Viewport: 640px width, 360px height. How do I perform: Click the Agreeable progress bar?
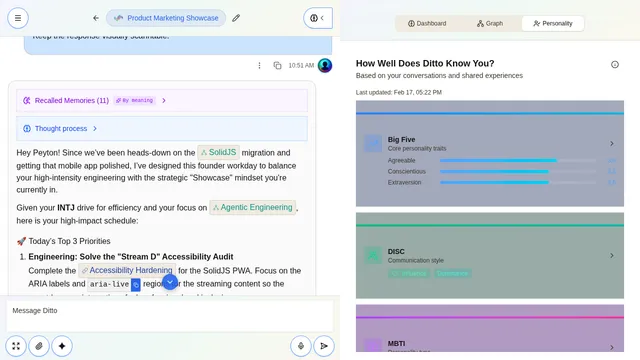tap(518, 161)
